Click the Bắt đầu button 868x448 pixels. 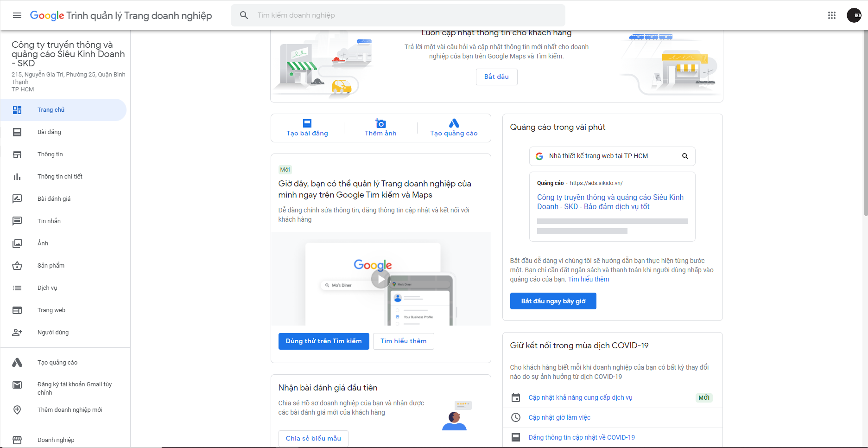496,77
